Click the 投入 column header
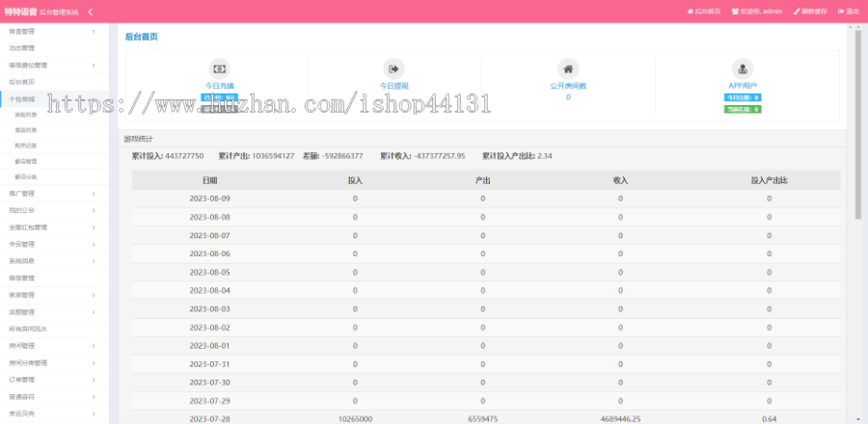 click(x=355, y=180)
